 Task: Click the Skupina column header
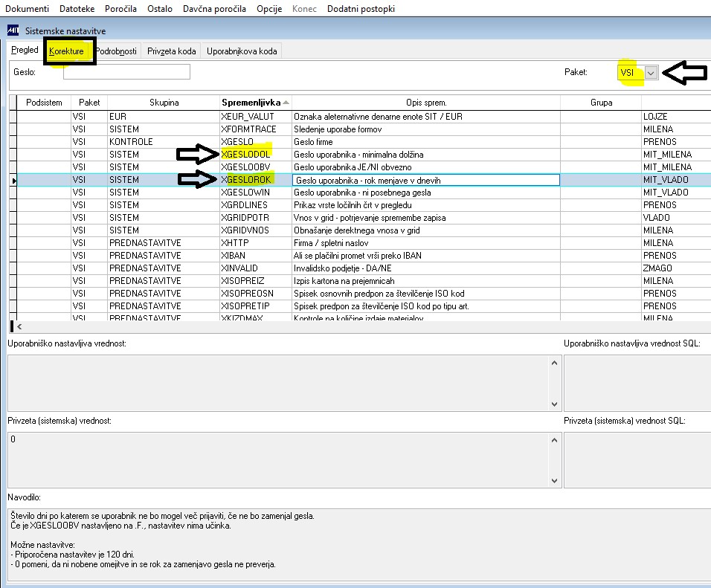click(x=164, y=102)
